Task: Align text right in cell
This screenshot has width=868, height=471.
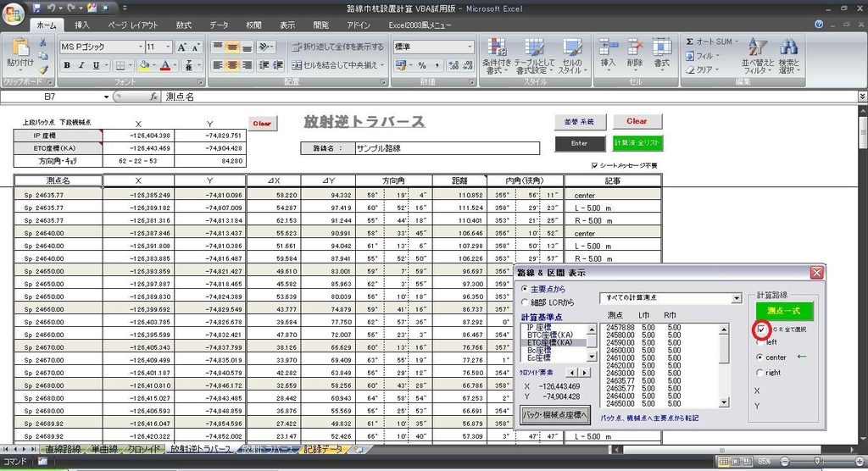Action: (x=247, y=65)
